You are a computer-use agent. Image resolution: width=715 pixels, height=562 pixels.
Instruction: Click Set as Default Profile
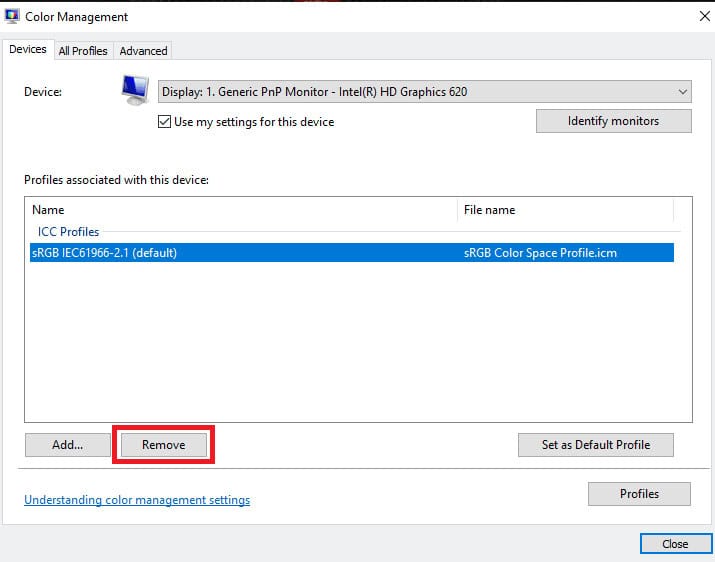coord(596,445)
